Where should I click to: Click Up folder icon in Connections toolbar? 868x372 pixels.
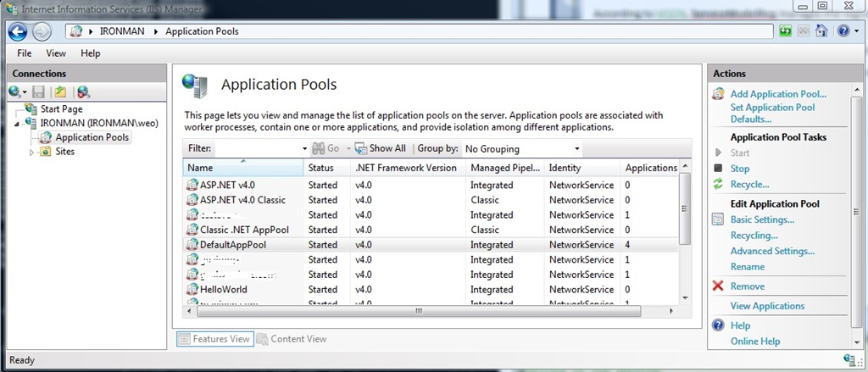60,92
